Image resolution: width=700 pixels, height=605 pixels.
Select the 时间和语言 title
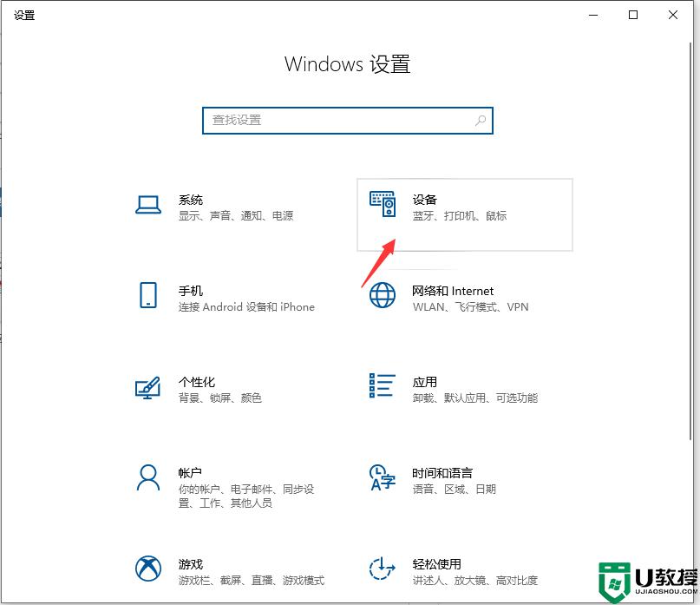tap(442, 473)
